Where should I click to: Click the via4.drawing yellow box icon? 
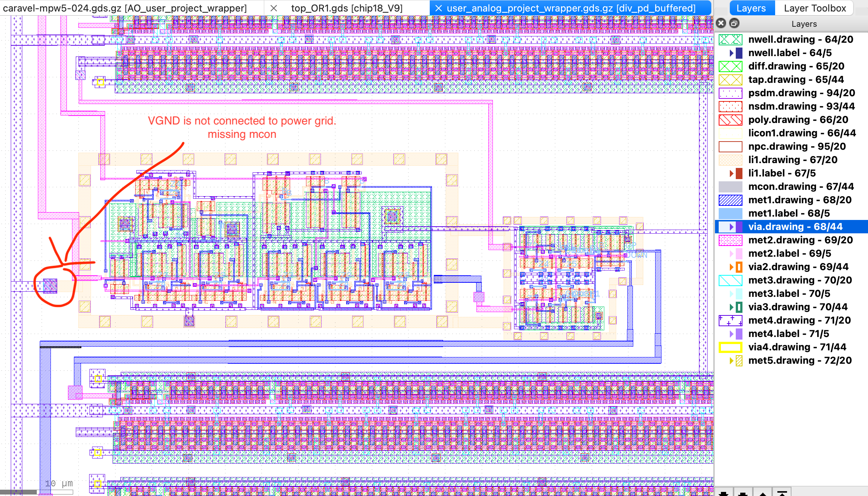pos(730,347)
